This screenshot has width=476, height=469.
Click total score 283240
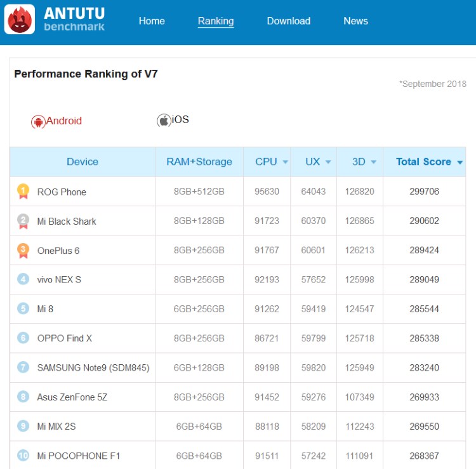point(424,367)
